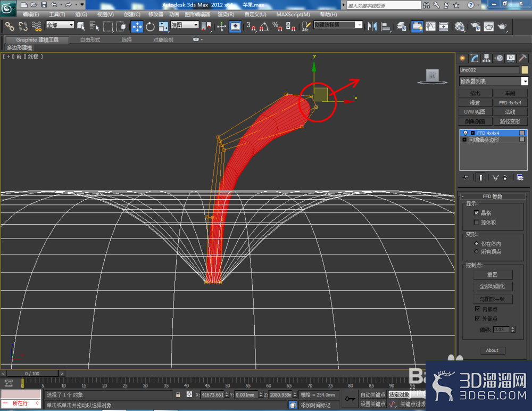Open the Material Editor
The width and height of the screenshot is (532, 411).
(x=460, y=27)
